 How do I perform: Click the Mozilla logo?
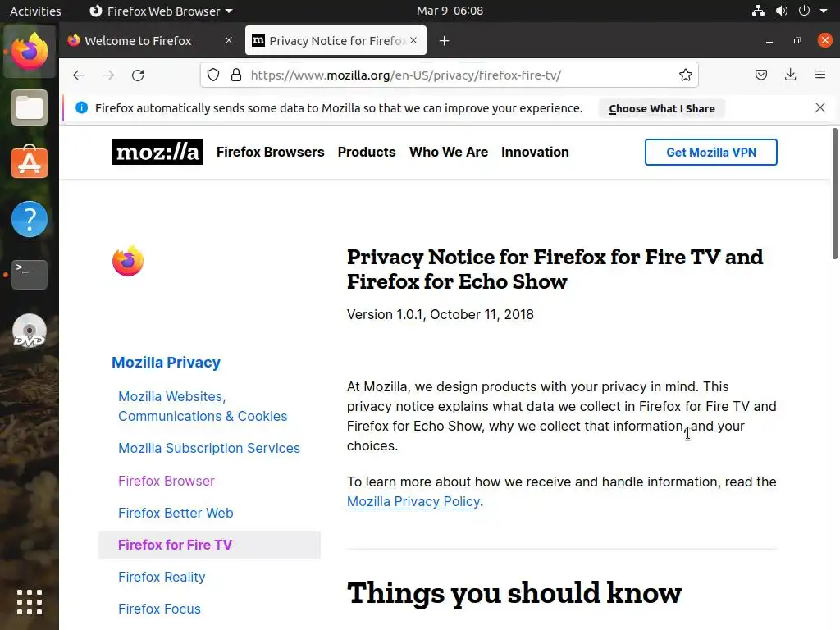pos(157,152)
